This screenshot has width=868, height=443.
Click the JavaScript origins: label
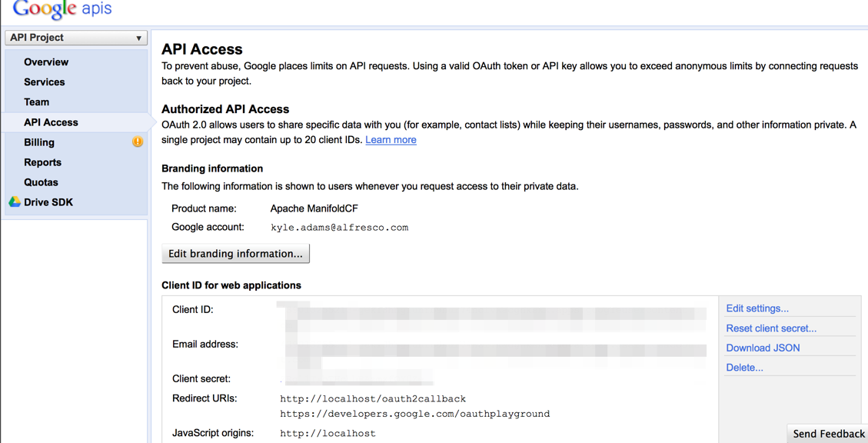pyautogui.click(x=212, y=432)
